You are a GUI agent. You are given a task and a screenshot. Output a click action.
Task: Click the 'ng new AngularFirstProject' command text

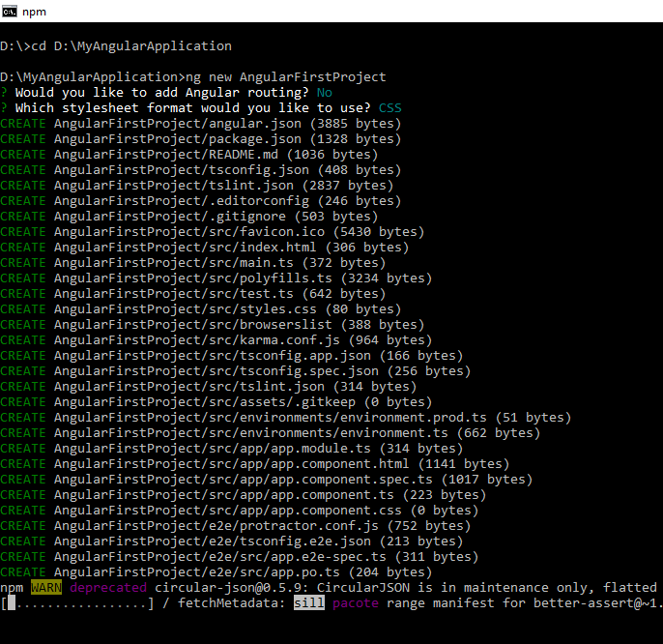(x=286, y=77)
